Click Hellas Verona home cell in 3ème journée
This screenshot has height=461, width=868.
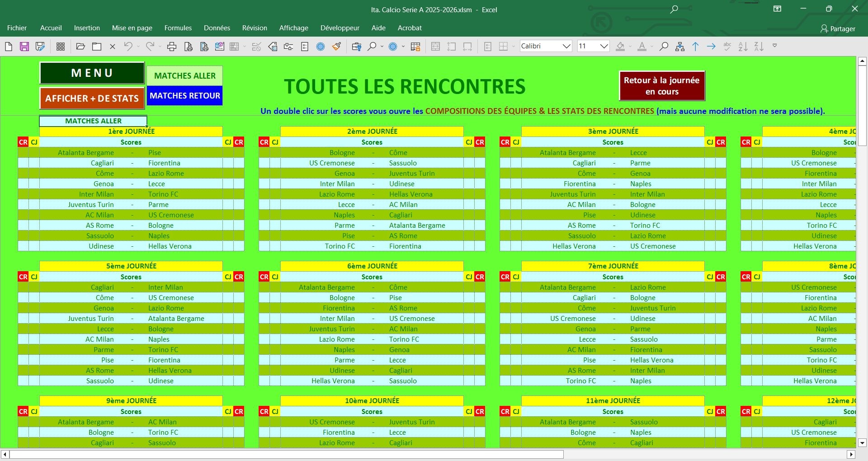[x=574, y=246]
